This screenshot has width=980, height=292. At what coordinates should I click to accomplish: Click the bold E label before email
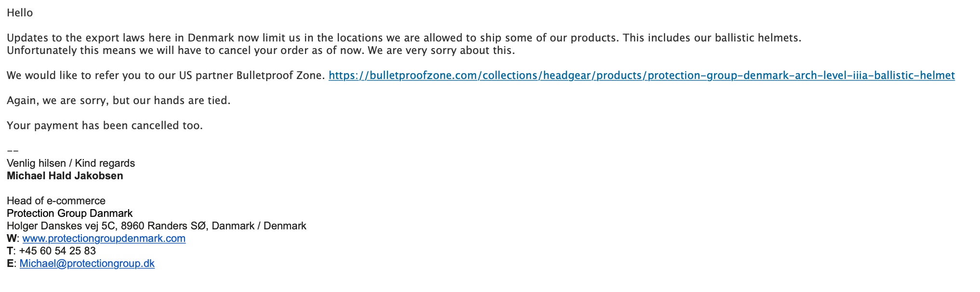(10, 264)
